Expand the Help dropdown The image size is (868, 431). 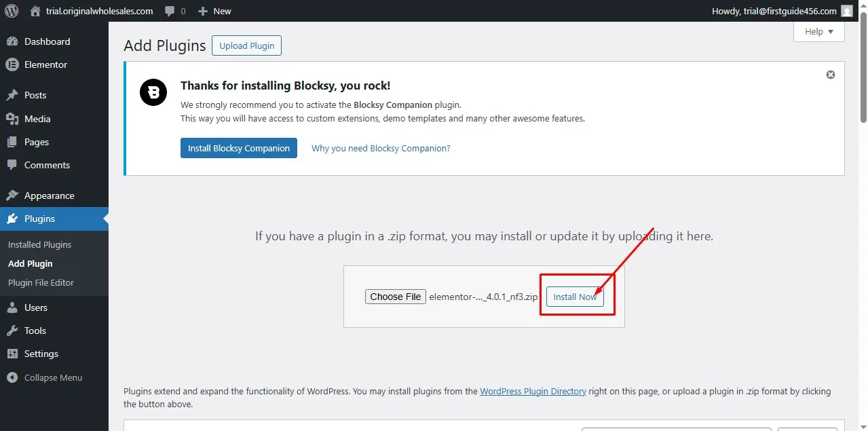coord(818,31)
